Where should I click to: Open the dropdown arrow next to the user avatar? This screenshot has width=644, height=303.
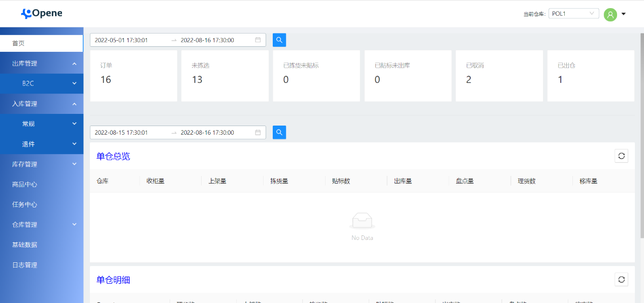coord(623,14)
